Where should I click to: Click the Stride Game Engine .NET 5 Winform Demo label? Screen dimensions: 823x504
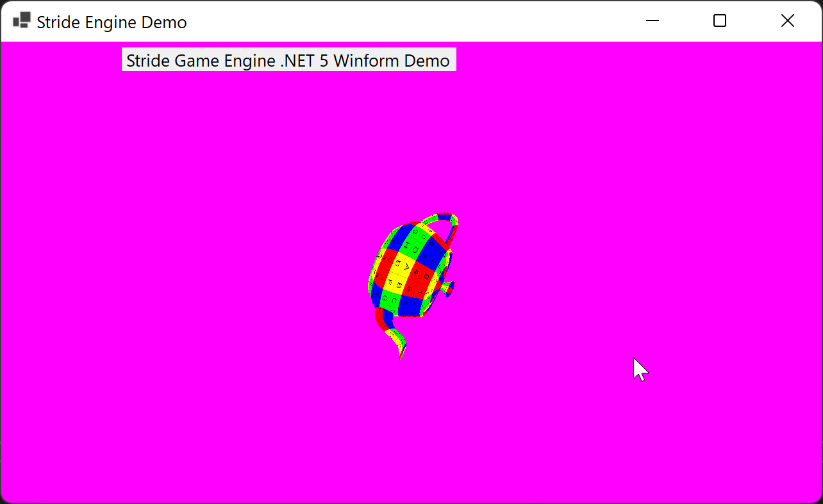point(288,60)
